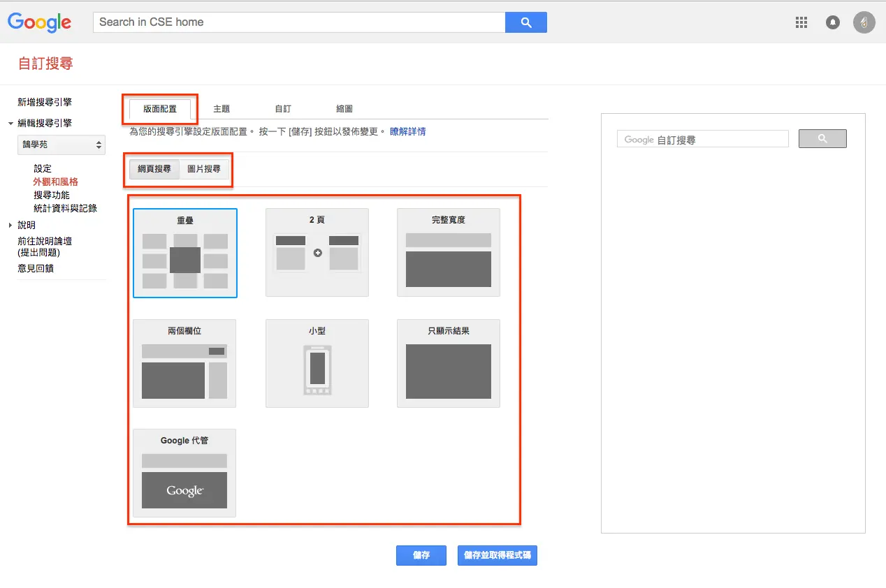The image size is (886, 588).
Task: Open the 鵠學苑 search engine dropdown
Action: [x=61, y=145]
